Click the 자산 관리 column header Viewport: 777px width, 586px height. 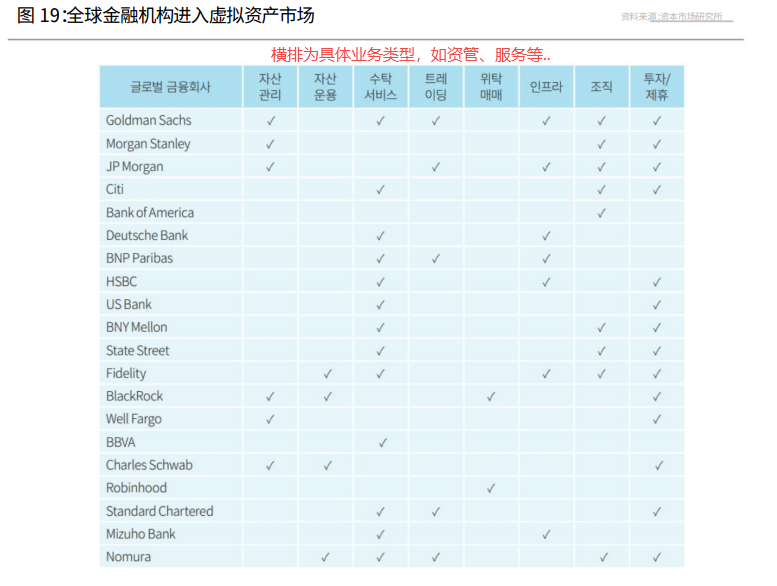point(270,87)
